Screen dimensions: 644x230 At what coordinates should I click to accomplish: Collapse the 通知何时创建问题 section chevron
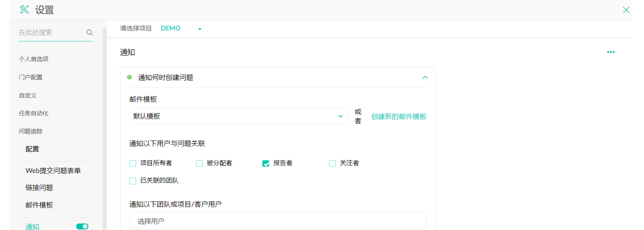click(x=425, y=77)
